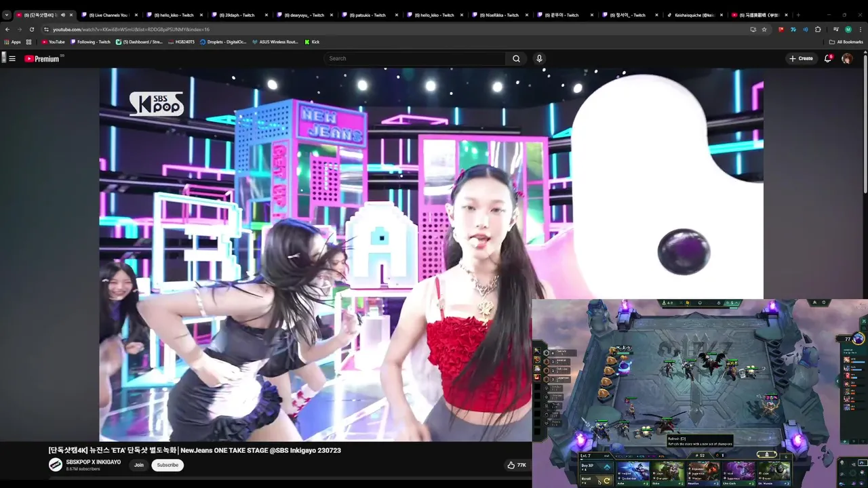Screen dimensions: 868x488
Task: Mute the playing tab via speaker icon
Action: click(63, 15)
